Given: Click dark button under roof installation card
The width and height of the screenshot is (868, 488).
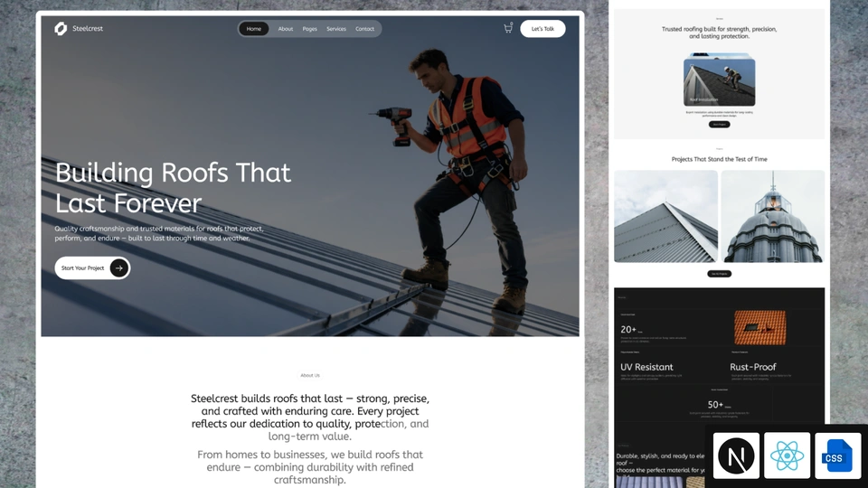Looking at the screenshot, I should click(x=719, y=125).
